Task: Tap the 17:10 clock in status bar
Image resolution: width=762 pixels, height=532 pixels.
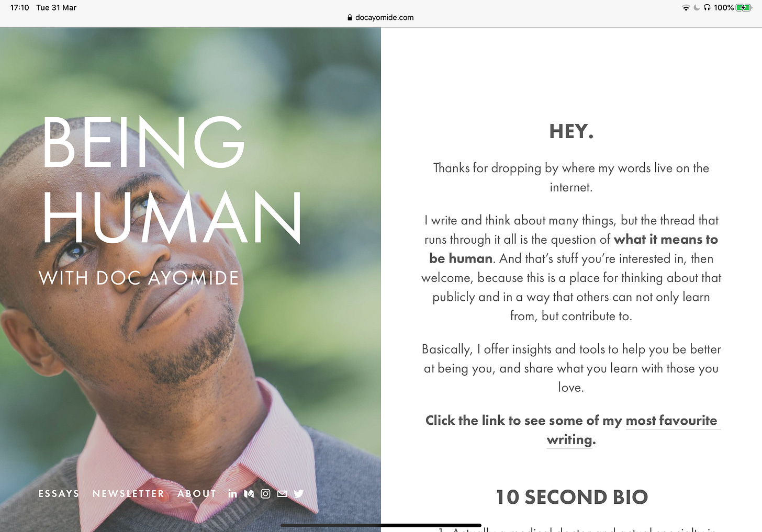Action: 19,8
